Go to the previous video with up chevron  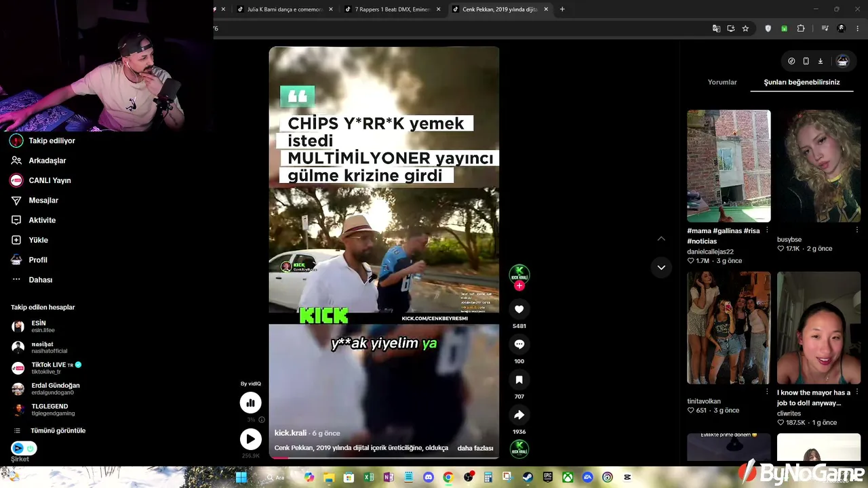coord(661,239)
